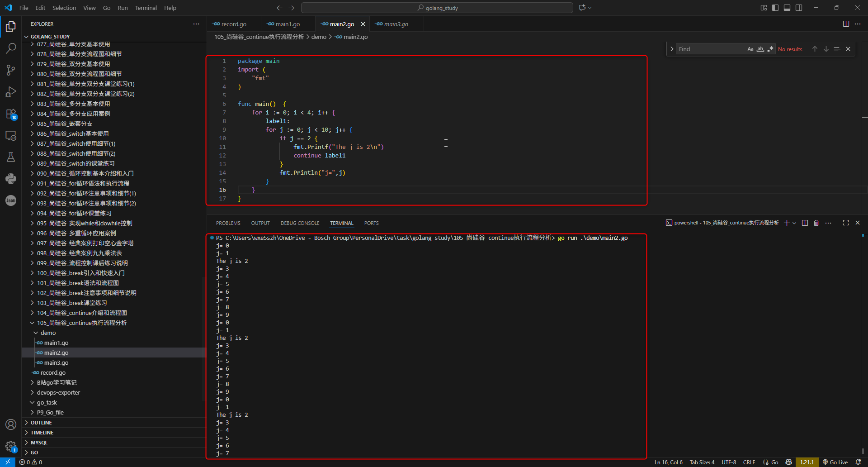Click Go Live in status bar

pos(835,462)
